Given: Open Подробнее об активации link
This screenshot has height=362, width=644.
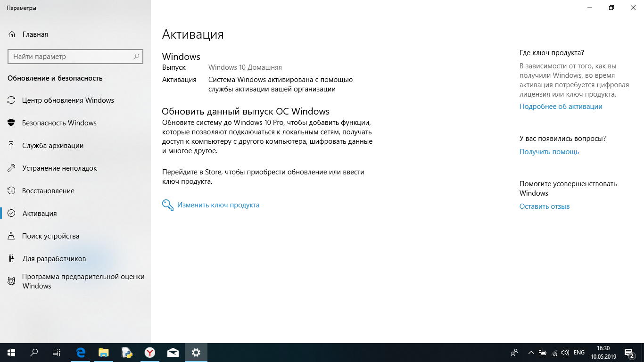Looking at the screenshot, I should click(561, 107).
